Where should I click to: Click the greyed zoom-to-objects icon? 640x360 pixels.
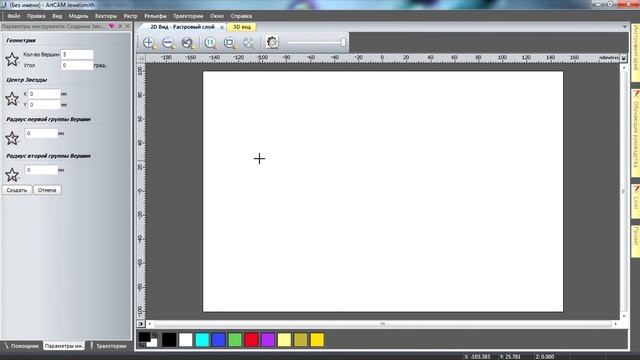249,42
